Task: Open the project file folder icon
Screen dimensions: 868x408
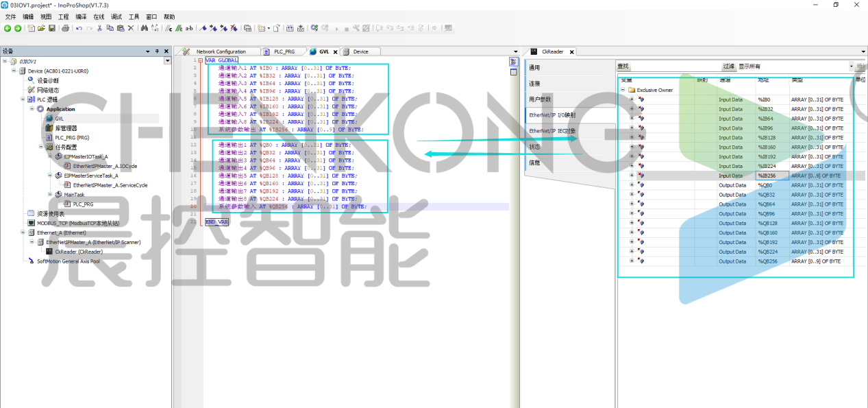Action: coord(41,28)
